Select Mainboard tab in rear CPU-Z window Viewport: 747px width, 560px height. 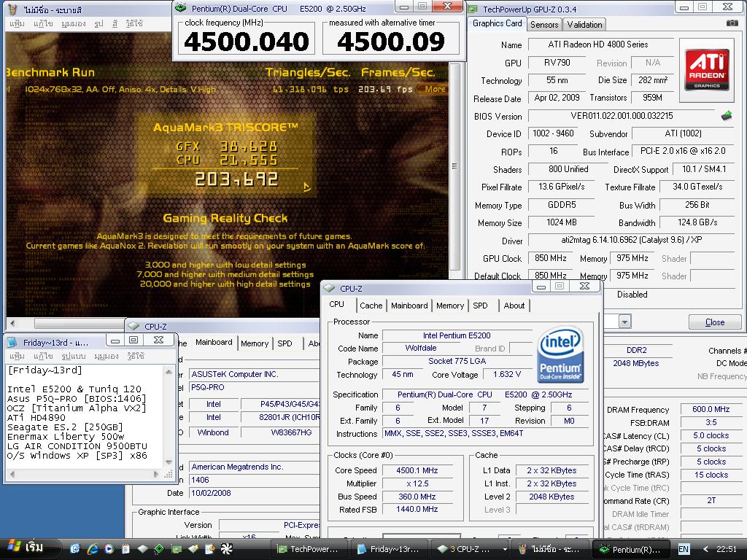(214, 342)
